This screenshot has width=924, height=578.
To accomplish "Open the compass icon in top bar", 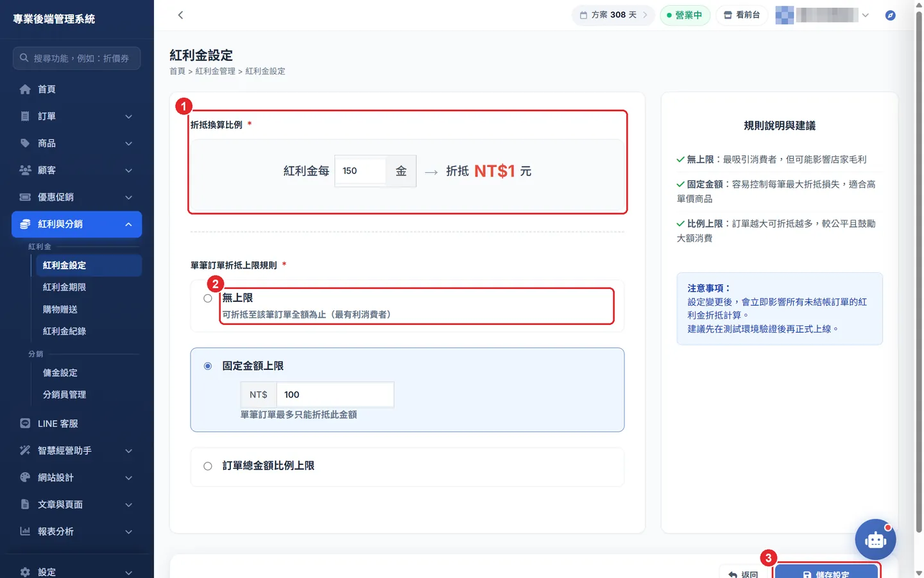I will (x=890, y=15).
